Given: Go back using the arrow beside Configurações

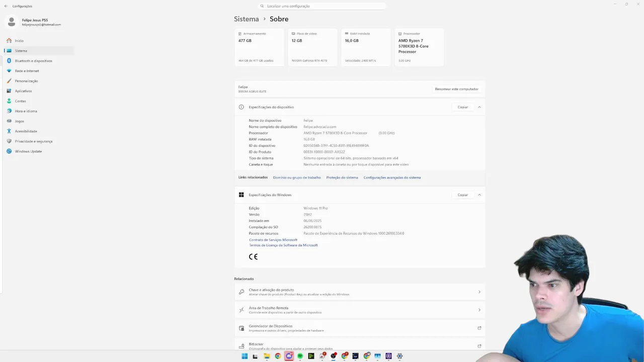Looking at the screenshot, I should pyautogui.click(x=6, y=6).
